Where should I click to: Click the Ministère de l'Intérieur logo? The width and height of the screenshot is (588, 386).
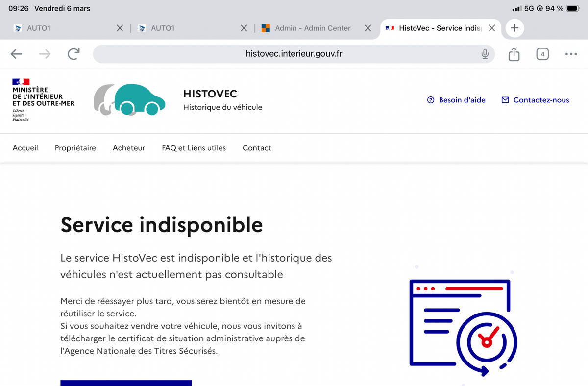point(43,99)
